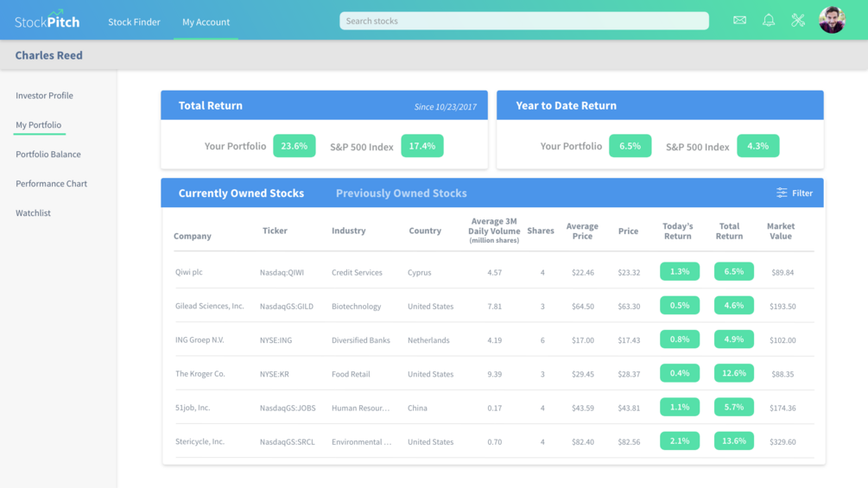This screenshot has width=868, height=488.
Task: Click the Filter sliders icon
Action: (x=782, y=193)
